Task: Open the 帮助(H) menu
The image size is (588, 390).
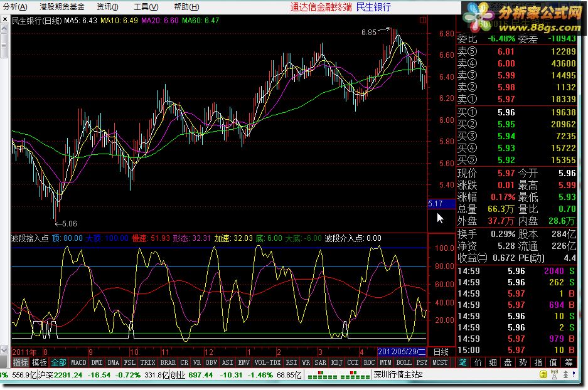Action: point(186,7)
